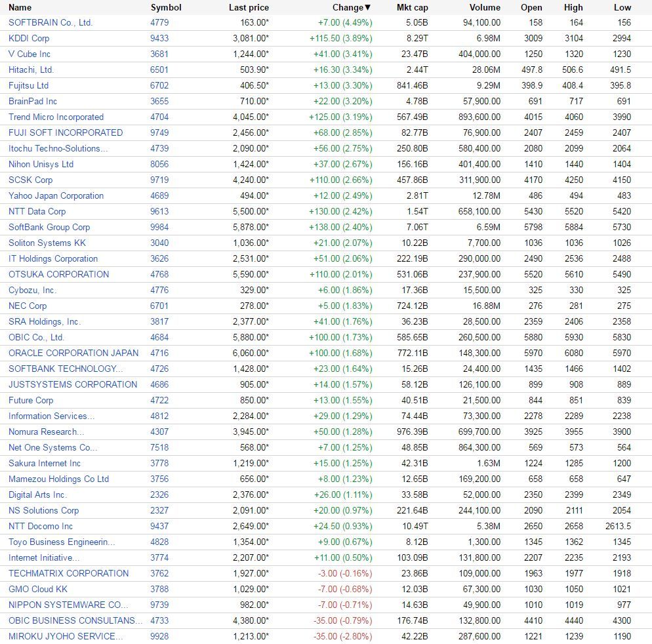Viewport: 652px width, 644px height.
Task: Open SoftBank Group Corp link
Action: [49, 228]
